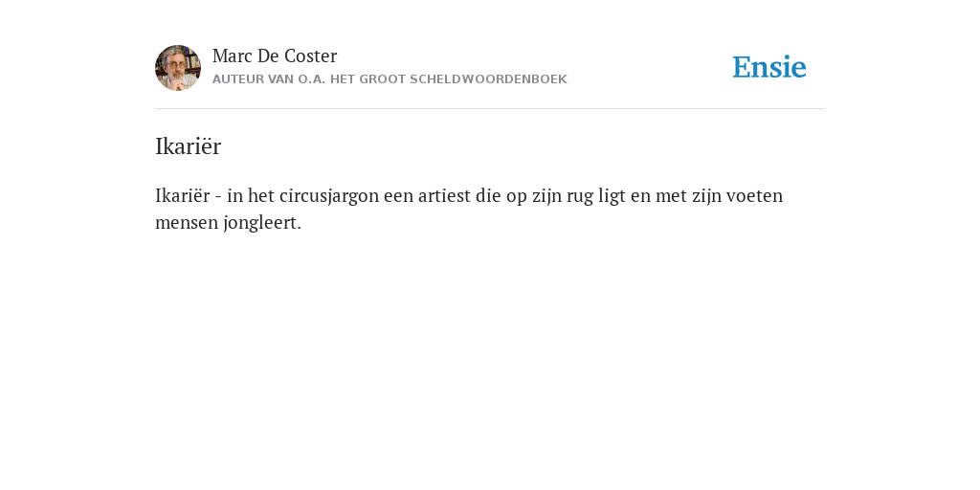Select the word artiest in the definition
Screen dimensions: 980x490
444,195
